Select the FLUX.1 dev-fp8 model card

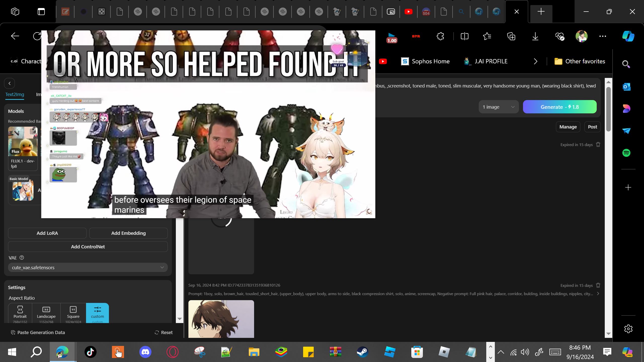pos(23,148)
